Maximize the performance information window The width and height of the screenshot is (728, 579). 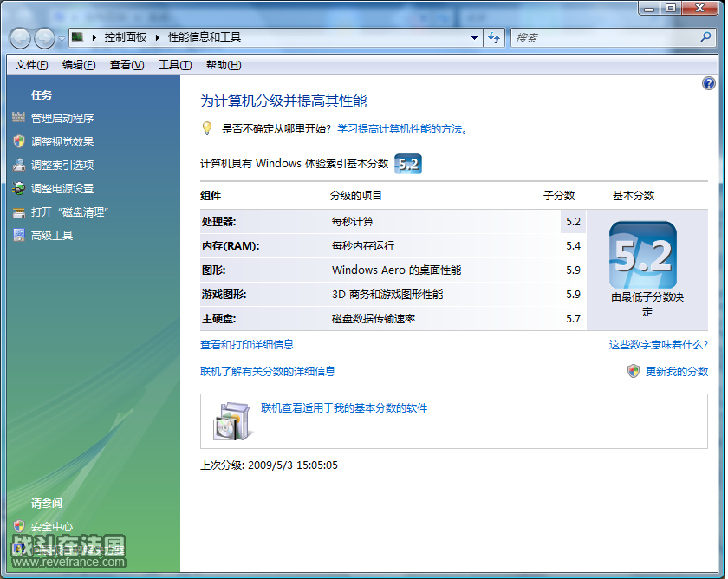click(x=671, y=9)
